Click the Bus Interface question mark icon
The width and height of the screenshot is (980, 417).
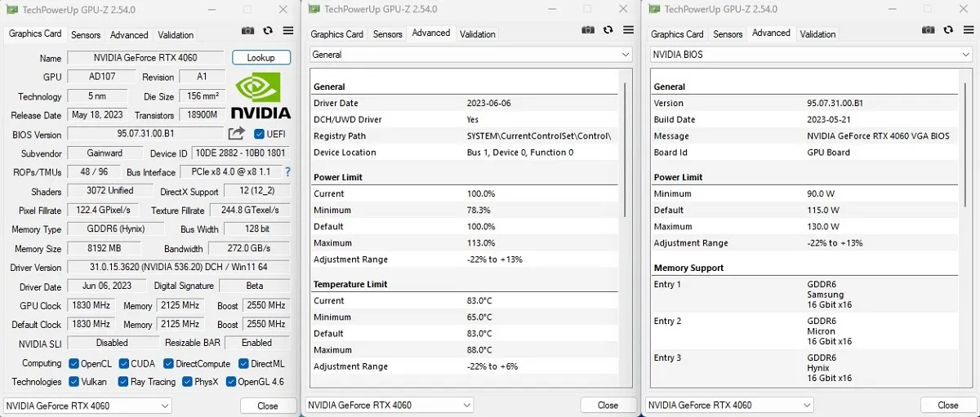[x=287, y=172]
